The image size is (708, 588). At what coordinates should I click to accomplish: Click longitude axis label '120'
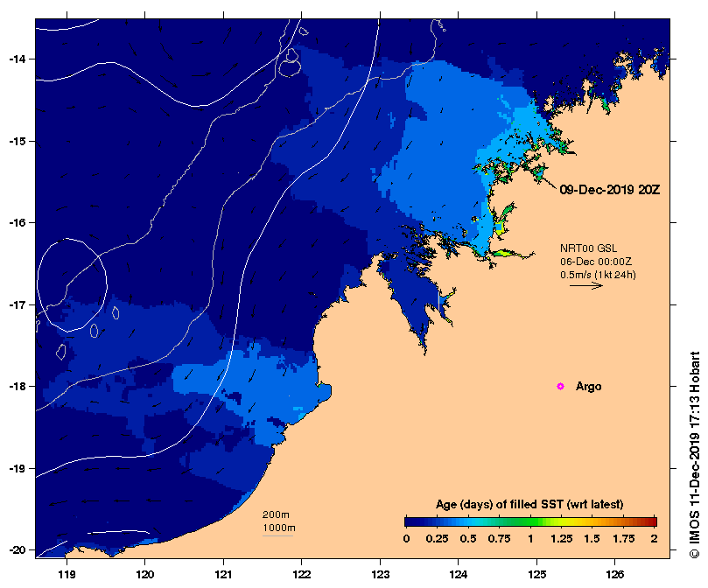pos(145,575)
